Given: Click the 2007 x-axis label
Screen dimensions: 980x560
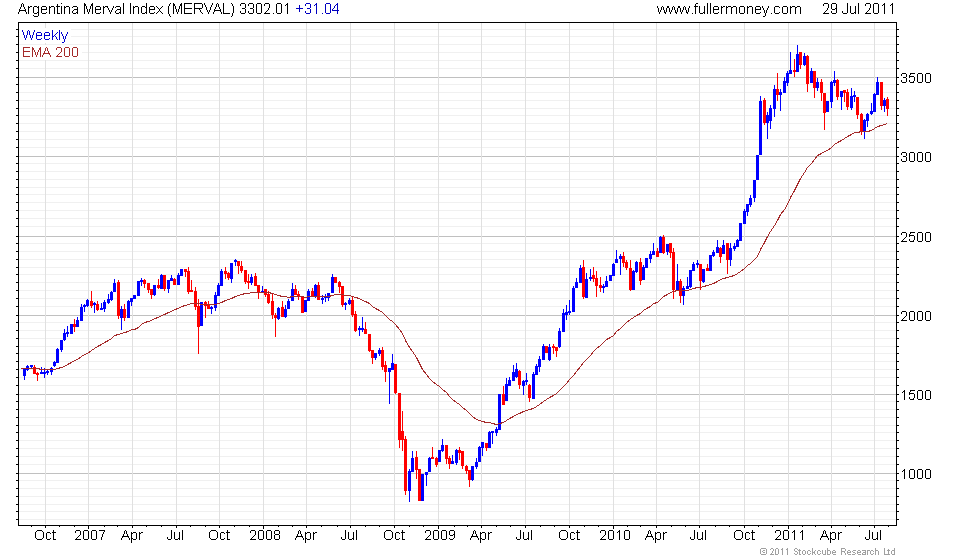Looking at the screenshot, I should [x=89, y=536].
